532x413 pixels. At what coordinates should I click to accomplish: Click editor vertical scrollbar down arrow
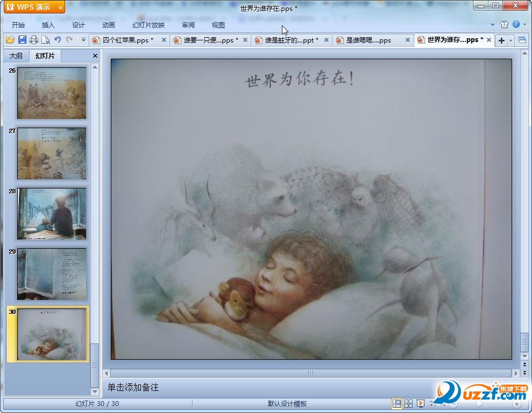tap(524, 356)
